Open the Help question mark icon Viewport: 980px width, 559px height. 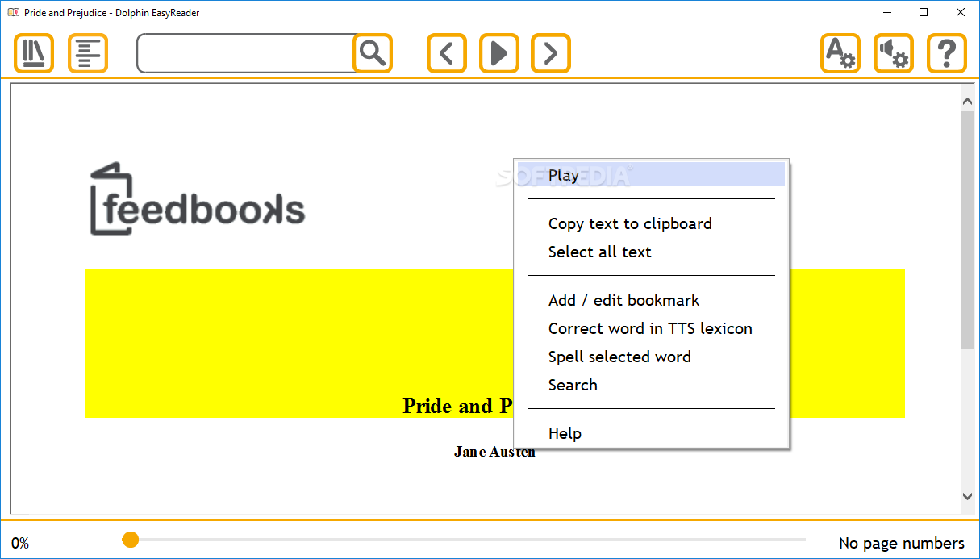947,54
